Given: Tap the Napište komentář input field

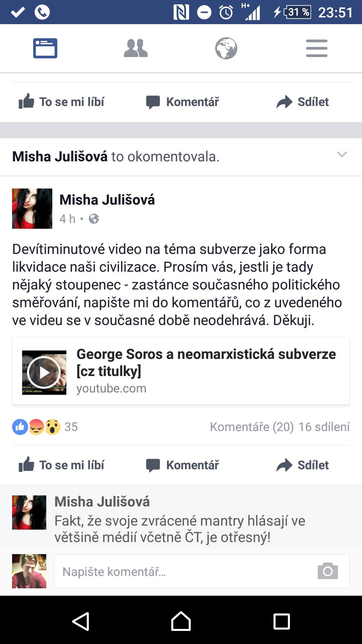Looking at the screenshot, I should (202, 571).
